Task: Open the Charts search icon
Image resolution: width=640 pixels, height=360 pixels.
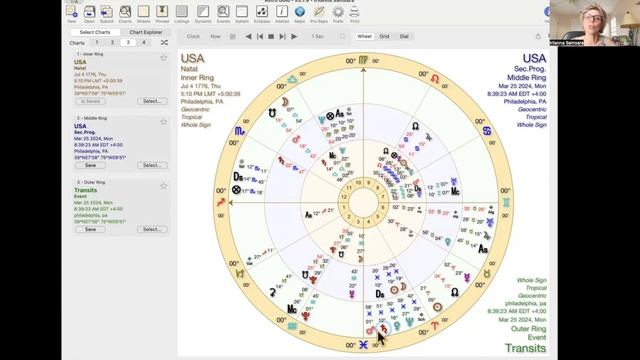Action: pyautogui.click(x=125, y=13)
